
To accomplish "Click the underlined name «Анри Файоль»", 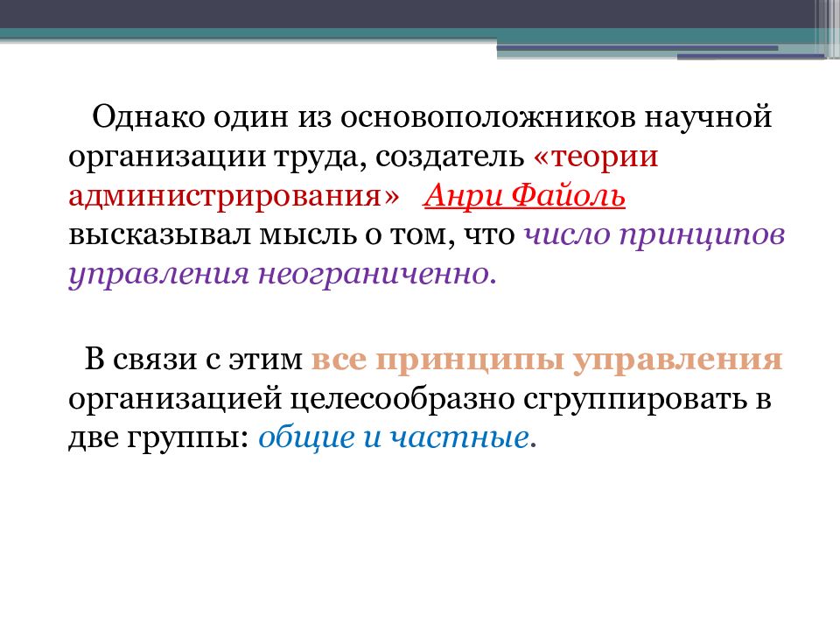I will tap(524, 196).
